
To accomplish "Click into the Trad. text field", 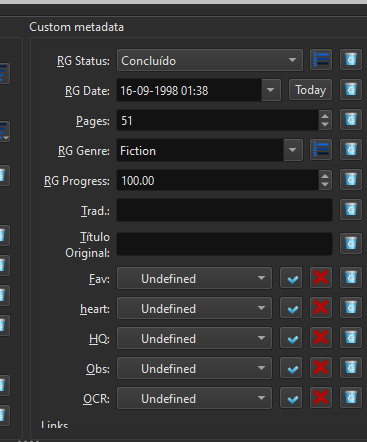I will [224, 210].
